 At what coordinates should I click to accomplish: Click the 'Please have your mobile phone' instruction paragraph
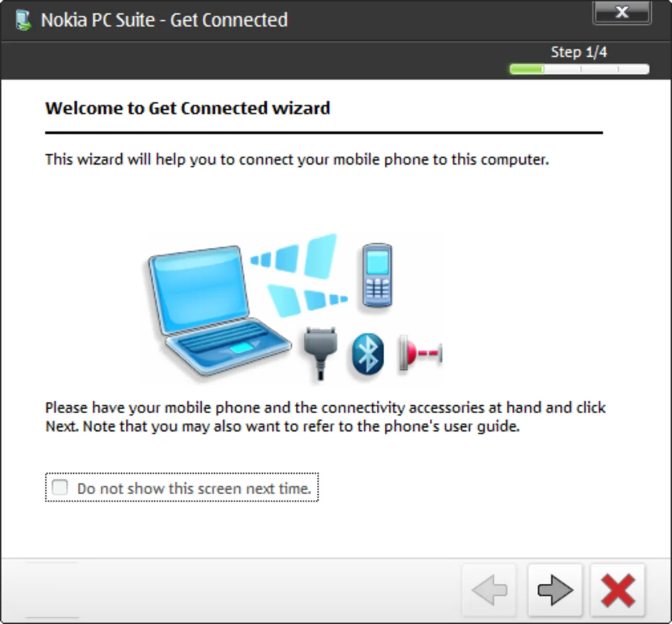(x=325, y=416)
